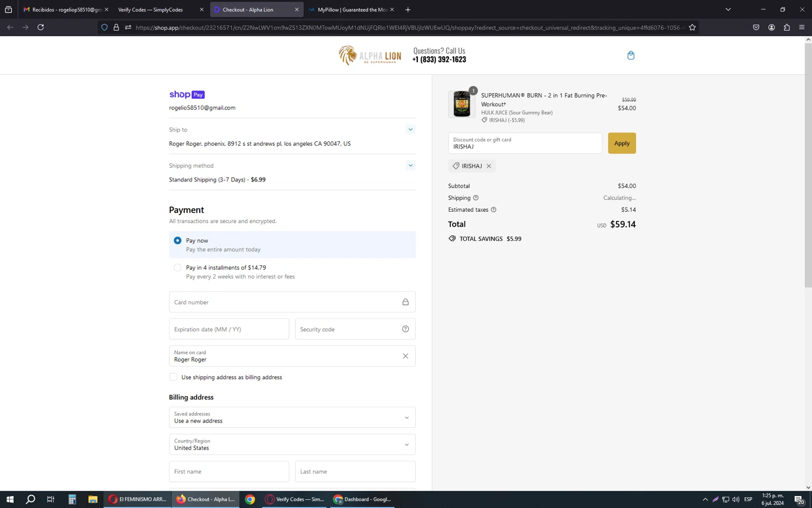Clear the Name on card field
This screenshot has height=508, width=812.
point(405,356)
